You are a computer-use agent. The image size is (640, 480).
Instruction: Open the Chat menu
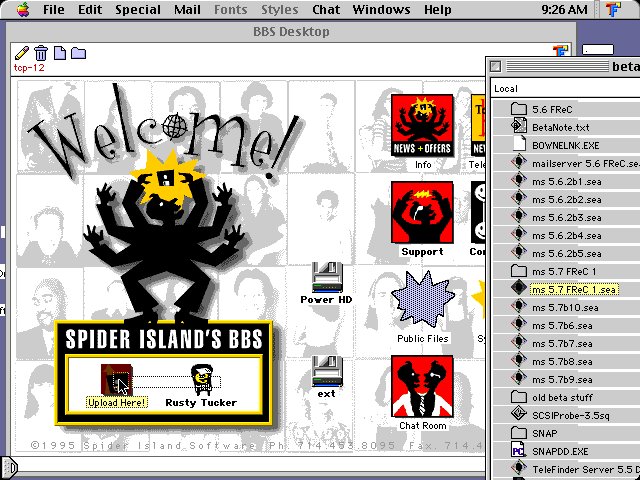coord(326,9)
